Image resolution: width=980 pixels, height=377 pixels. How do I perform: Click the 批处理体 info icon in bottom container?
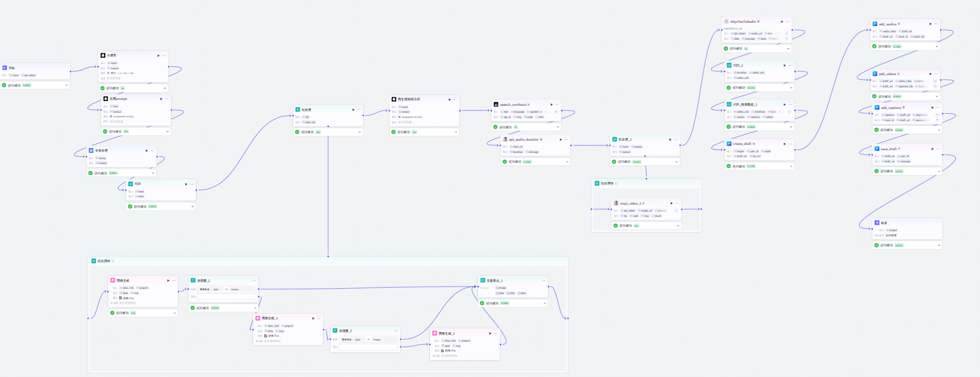(113, 261)
